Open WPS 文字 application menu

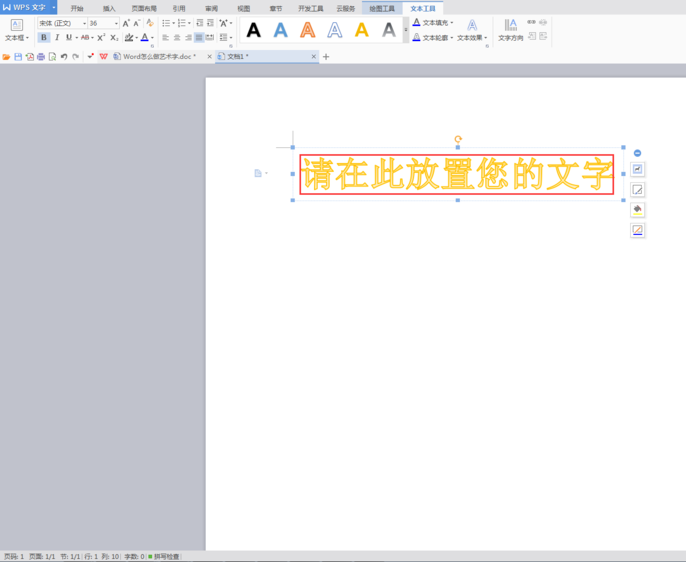28,7
